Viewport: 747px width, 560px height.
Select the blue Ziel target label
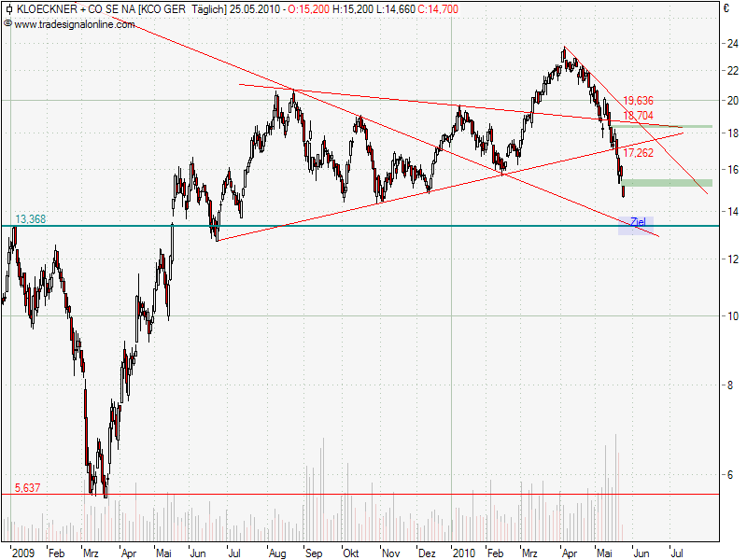pyautogui.click(x=637, y=222)
